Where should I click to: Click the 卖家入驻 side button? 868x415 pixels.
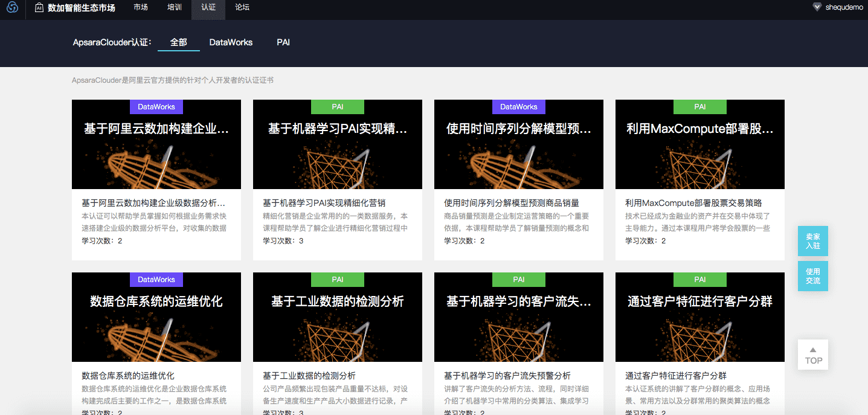(813, 241)
